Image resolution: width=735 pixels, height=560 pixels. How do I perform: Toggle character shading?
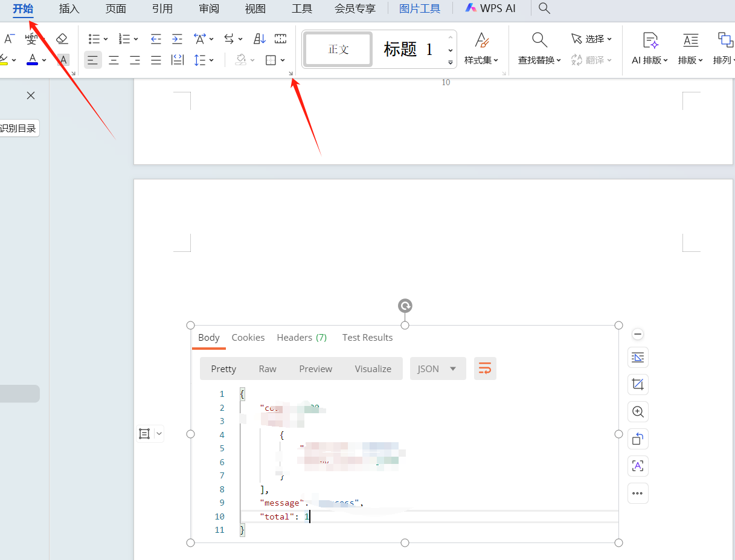tap(63, 60)
